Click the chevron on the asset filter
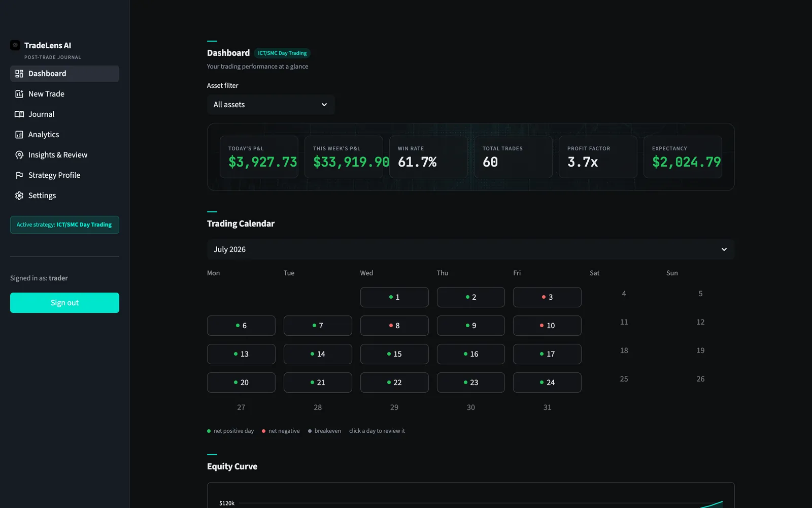The height and width of the screenshot is (508, 812). click(324, 105)
